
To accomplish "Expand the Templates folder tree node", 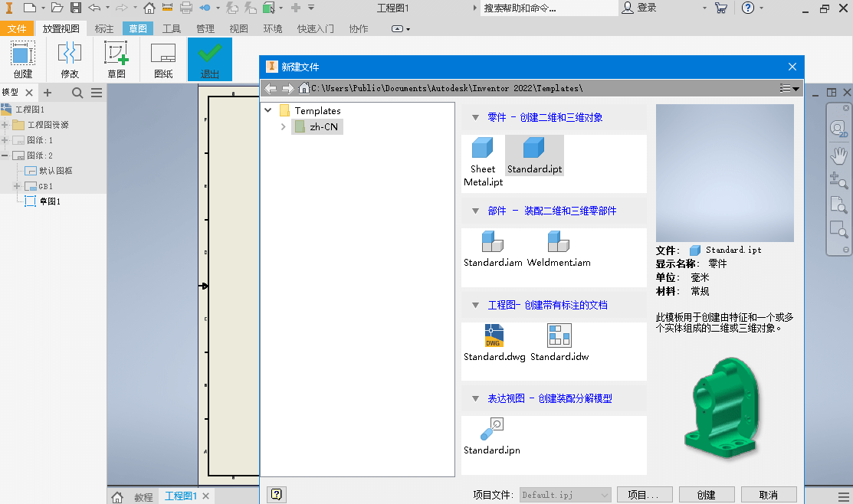I will (267, 110).
